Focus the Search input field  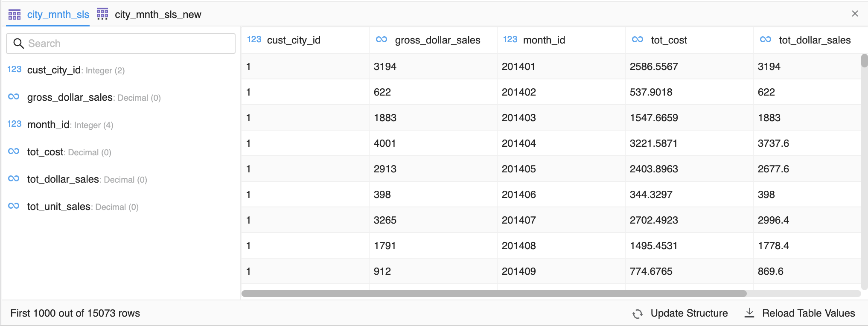click(128, 44)
